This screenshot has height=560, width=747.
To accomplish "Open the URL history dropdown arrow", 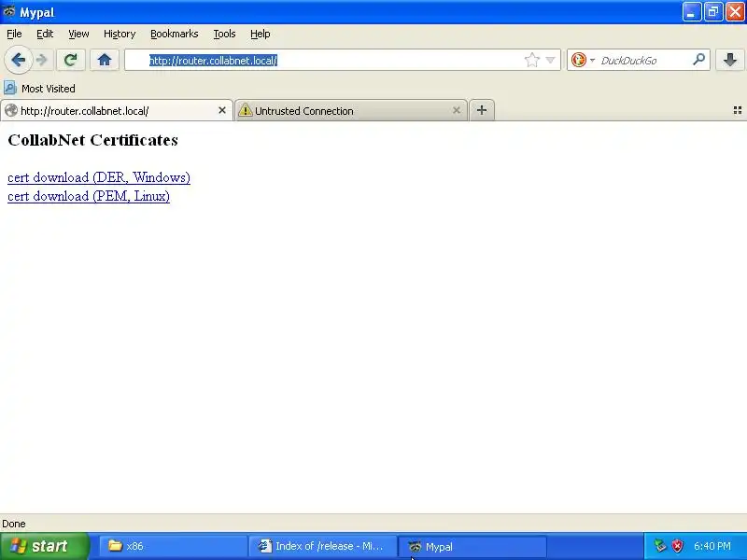I will [550, 60].
